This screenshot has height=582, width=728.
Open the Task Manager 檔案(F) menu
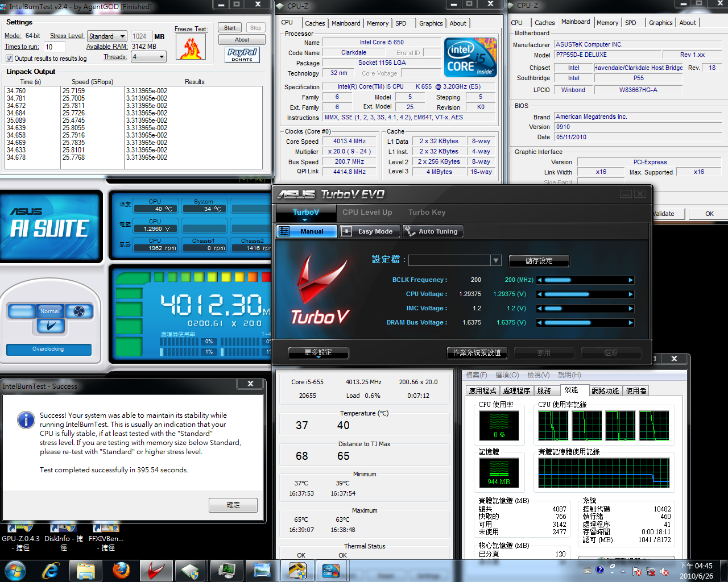(477, 375)
